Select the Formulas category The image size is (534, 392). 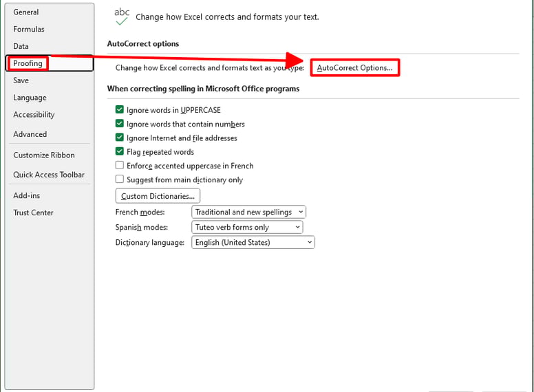click(29, 30)
